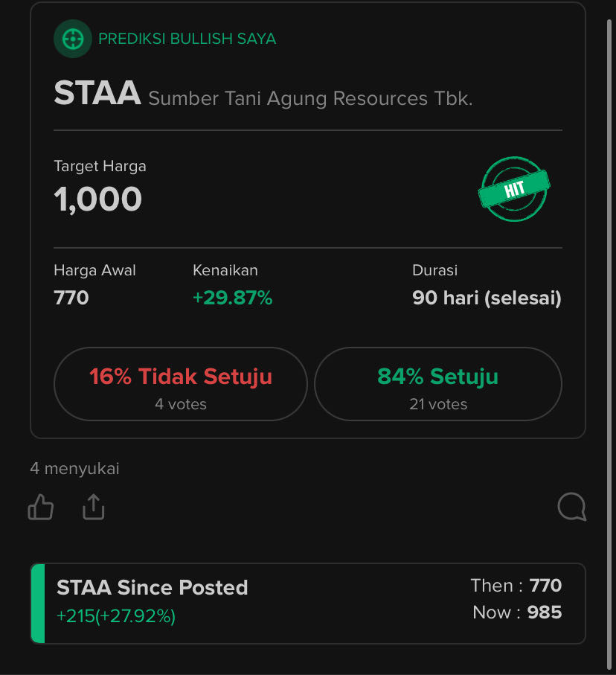The image size is (616, 675).
Task: Click the green target prediction icon
Action: tap(73, 39)
